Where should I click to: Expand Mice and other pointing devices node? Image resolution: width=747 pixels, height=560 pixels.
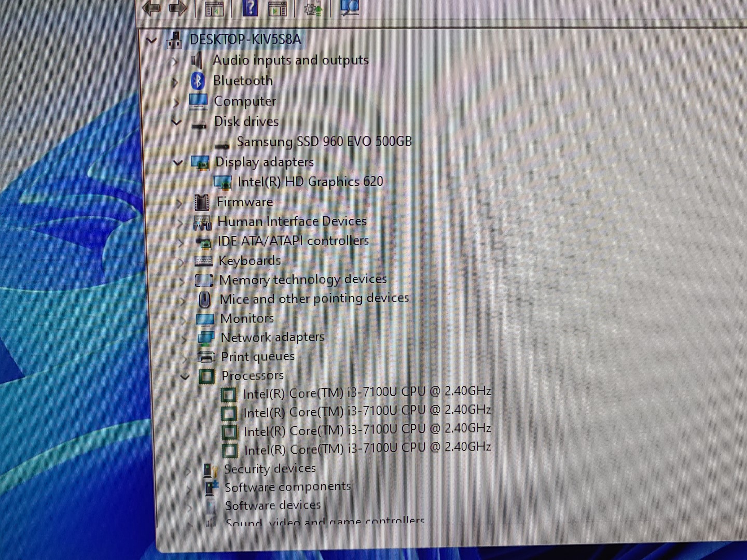(x=183, y=301)
